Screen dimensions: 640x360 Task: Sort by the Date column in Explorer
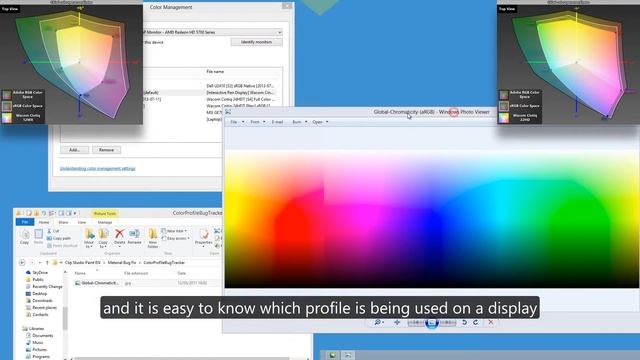[x=182, y=273]
